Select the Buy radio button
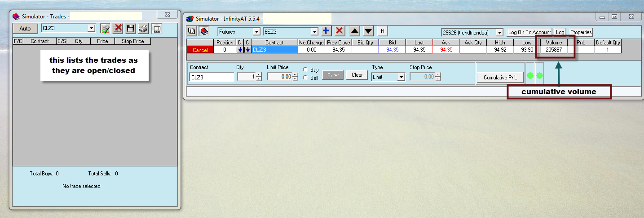 tap(305, 70)
